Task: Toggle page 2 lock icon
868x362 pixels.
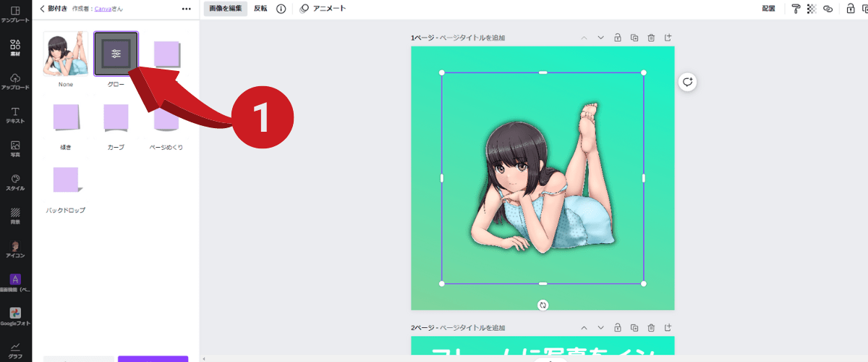Action: (617, 327)
